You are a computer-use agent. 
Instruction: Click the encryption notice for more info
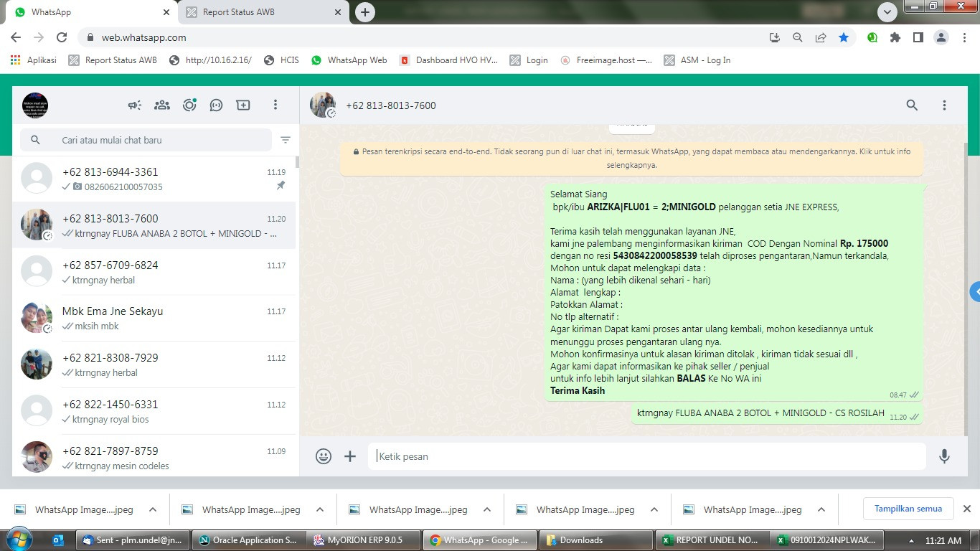tap(631, 159)
